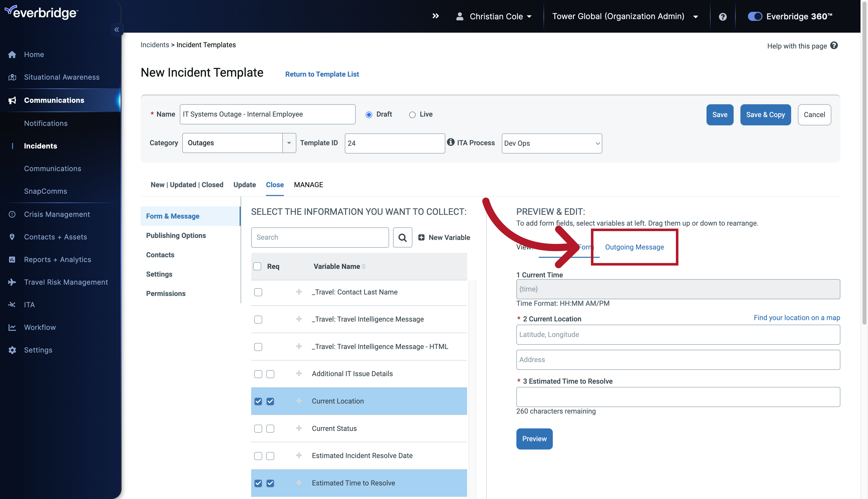This screenshot has width=868, height=499.
Task: Click the Save & Copy button
Action: click(765, 115)
